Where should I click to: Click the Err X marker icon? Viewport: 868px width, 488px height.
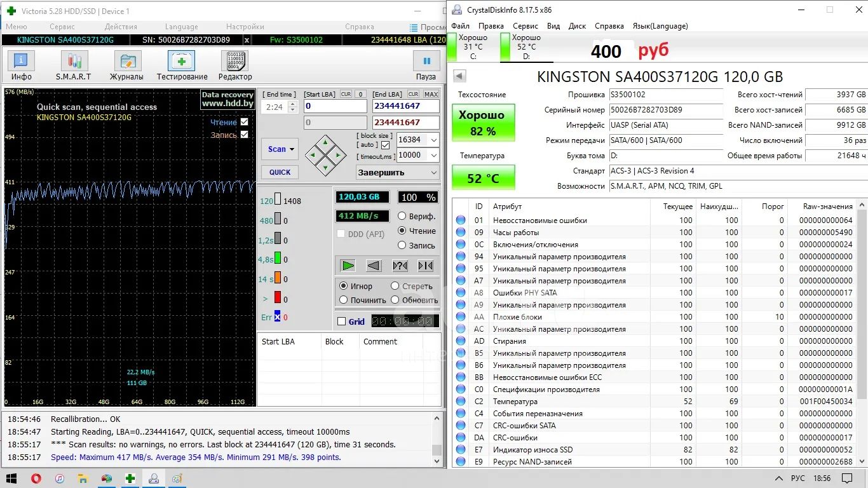click(x=278, y=317)
